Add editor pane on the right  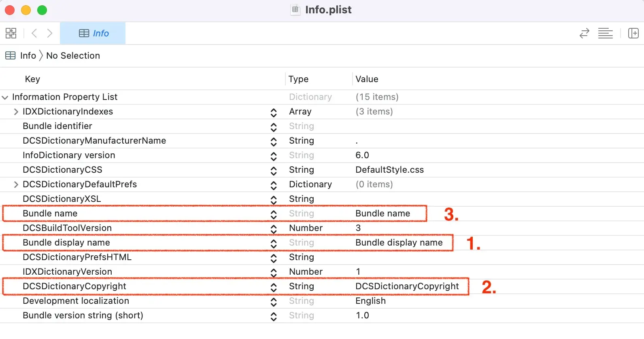pos(633,33)
